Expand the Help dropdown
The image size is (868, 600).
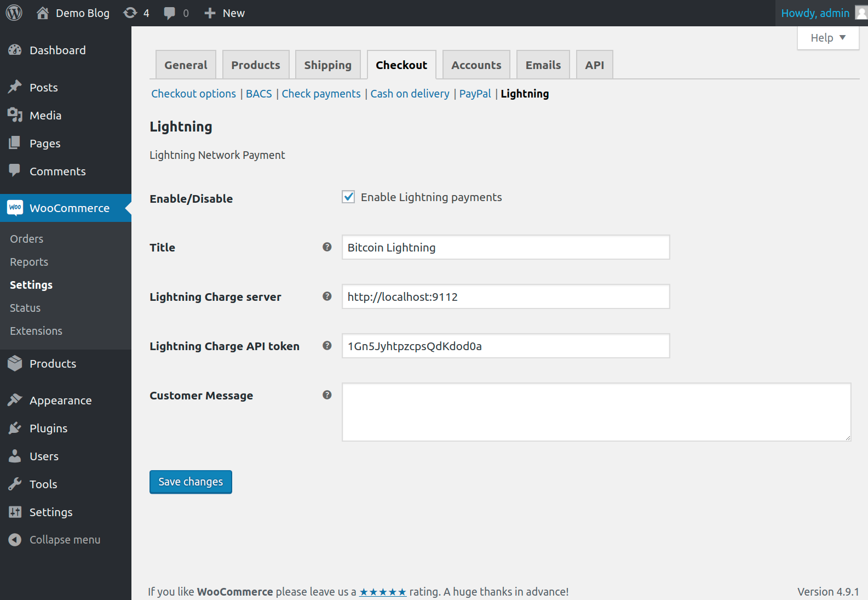tap(827, 38)
